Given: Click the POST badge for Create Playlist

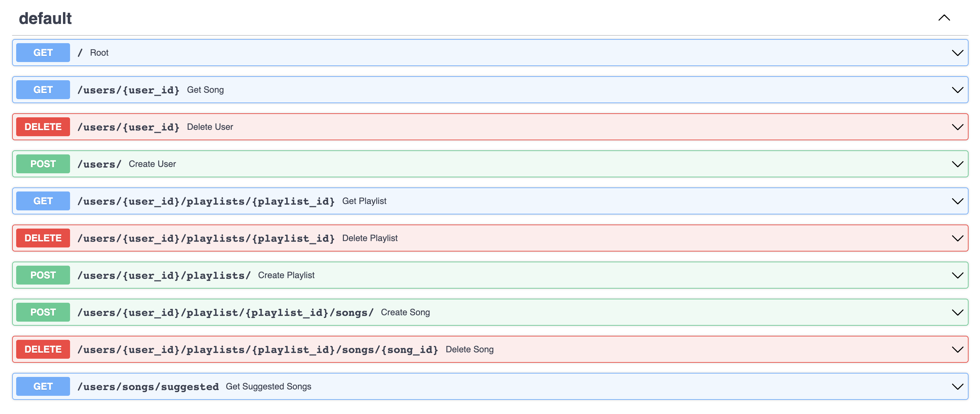Looking at the screenshot, I should pyautogui.click(x=43, y=275).
